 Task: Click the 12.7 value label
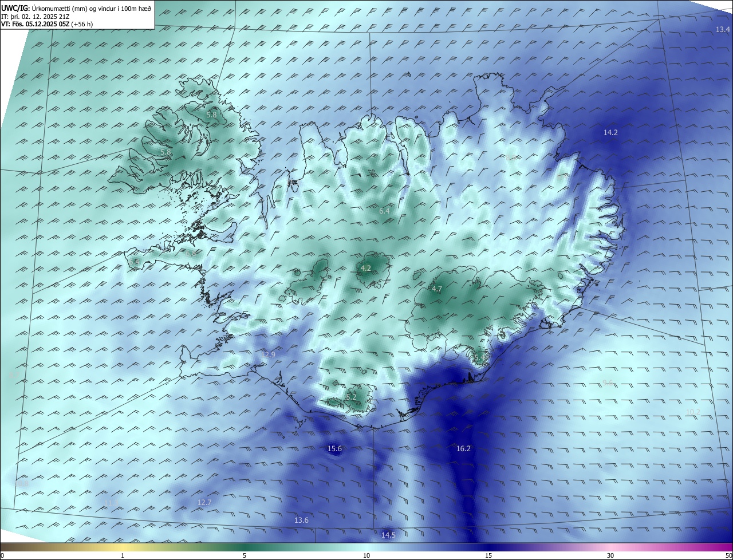[x=204, y=502]
